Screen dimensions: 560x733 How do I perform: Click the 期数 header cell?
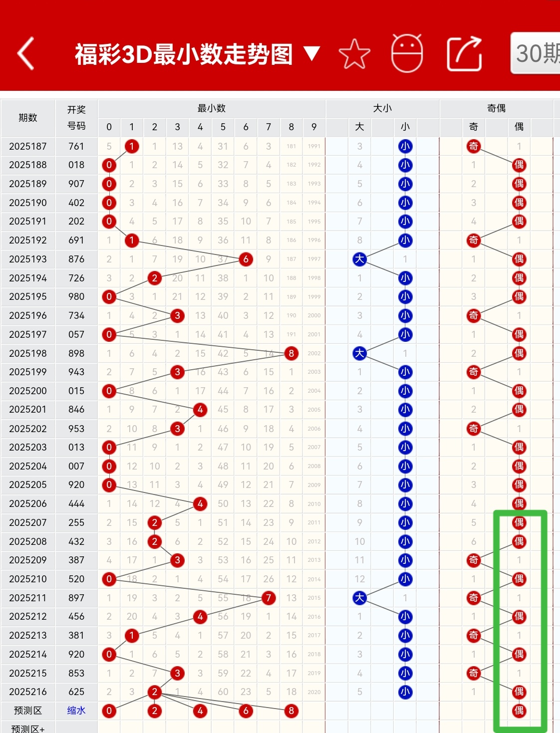coord(28,118)
